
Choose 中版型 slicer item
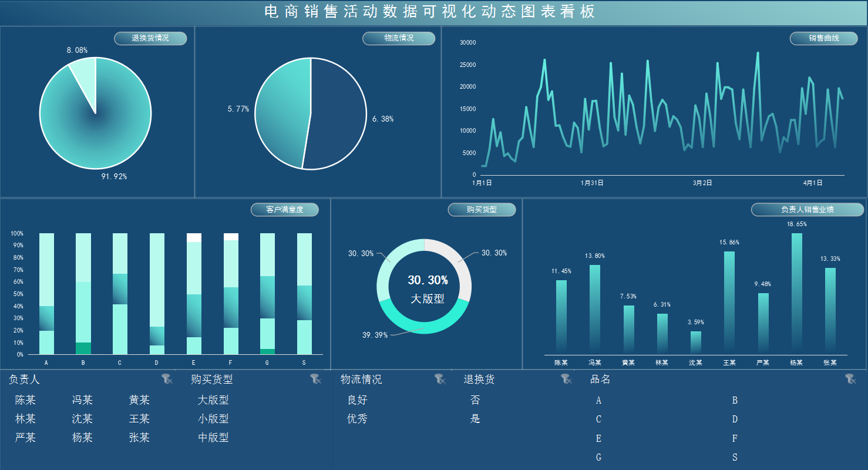click(x=213, y=438)
